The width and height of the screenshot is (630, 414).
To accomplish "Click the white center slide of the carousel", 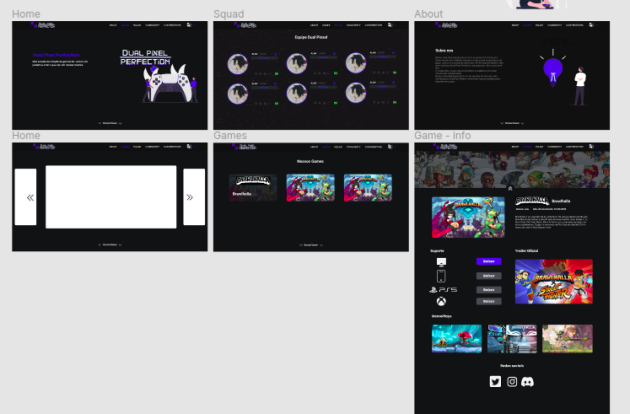I will click(x=111, y=197).
